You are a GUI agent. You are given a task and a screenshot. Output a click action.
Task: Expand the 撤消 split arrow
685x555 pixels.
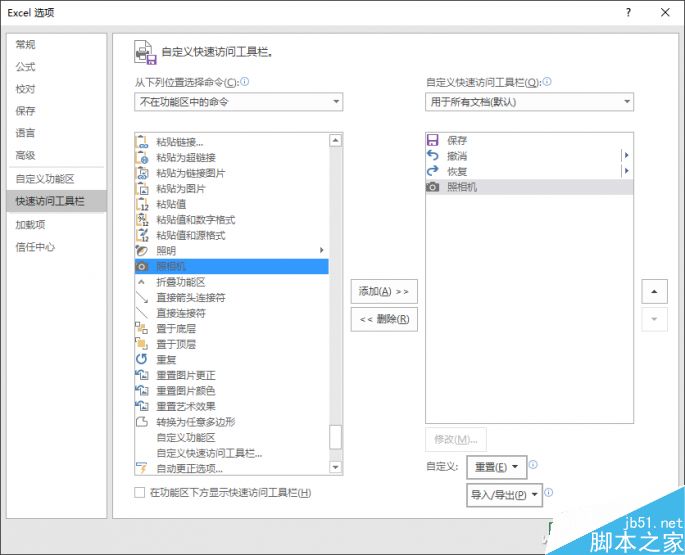click(x=626, y=155)
